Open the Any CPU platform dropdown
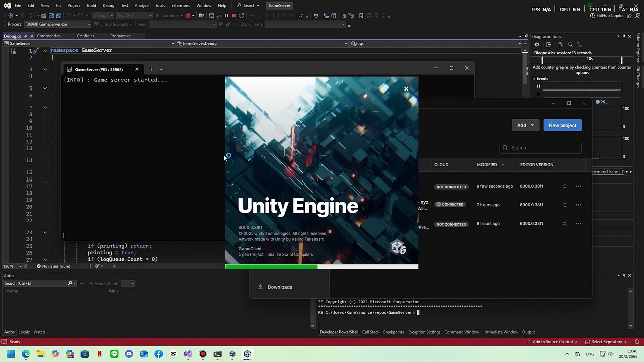 pyautogui.click(x=133, y=16)
